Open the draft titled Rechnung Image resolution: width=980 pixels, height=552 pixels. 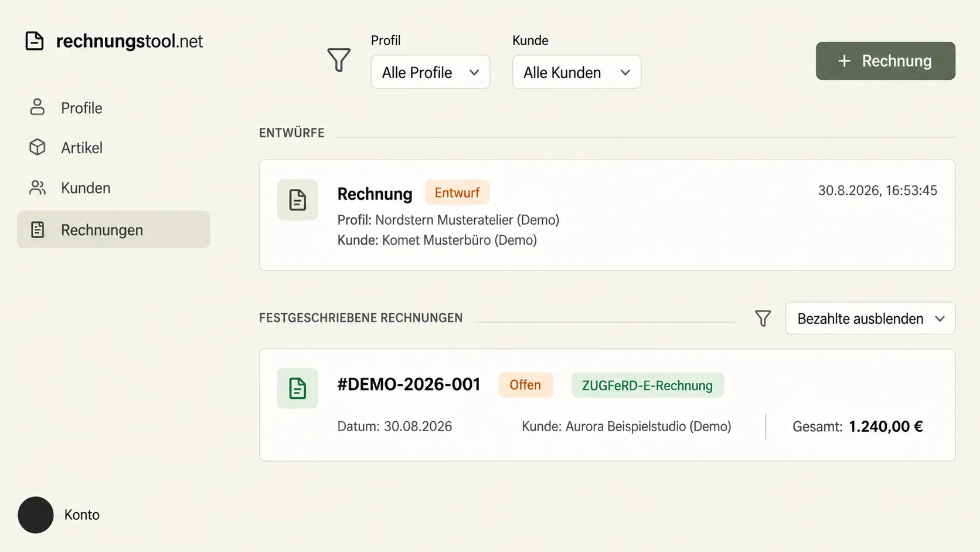[x=375, y=194]
